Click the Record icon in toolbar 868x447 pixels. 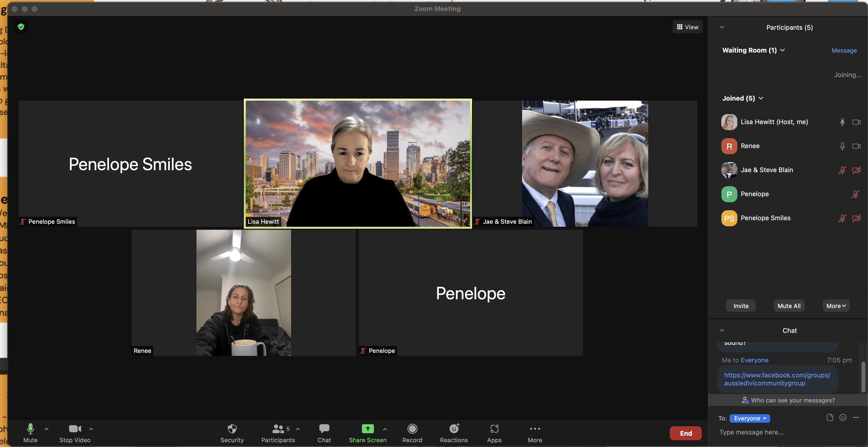(x=412, y=429)
